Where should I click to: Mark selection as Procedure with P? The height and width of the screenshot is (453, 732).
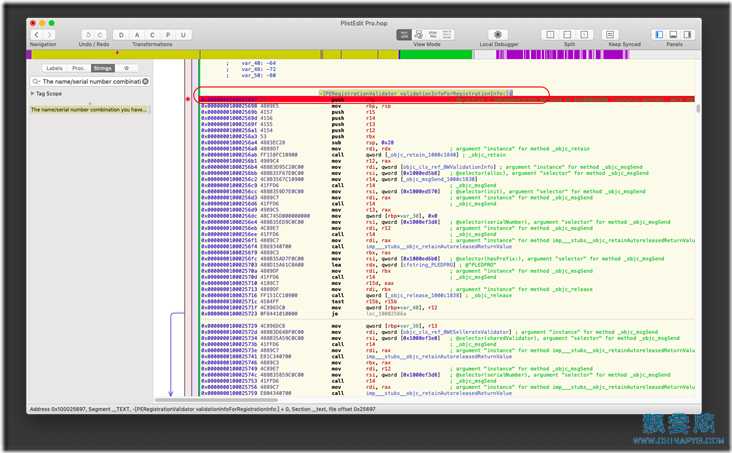[x=168, y=35]
